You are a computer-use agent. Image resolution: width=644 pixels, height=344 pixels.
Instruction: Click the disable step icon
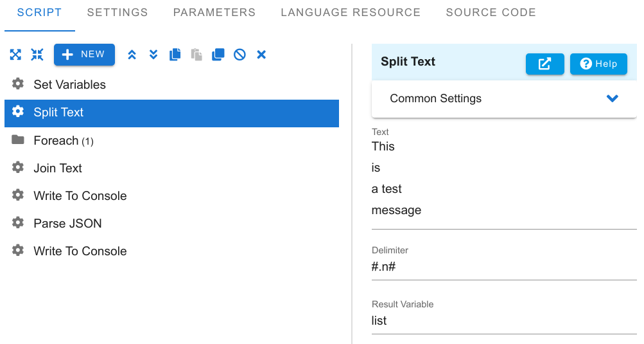[x=240, y=54]
